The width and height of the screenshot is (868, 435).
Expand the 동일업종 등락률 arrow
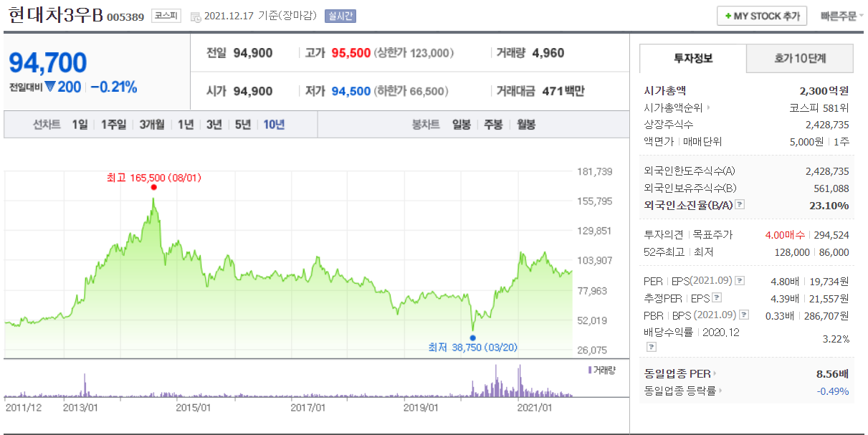click(720, 391)
